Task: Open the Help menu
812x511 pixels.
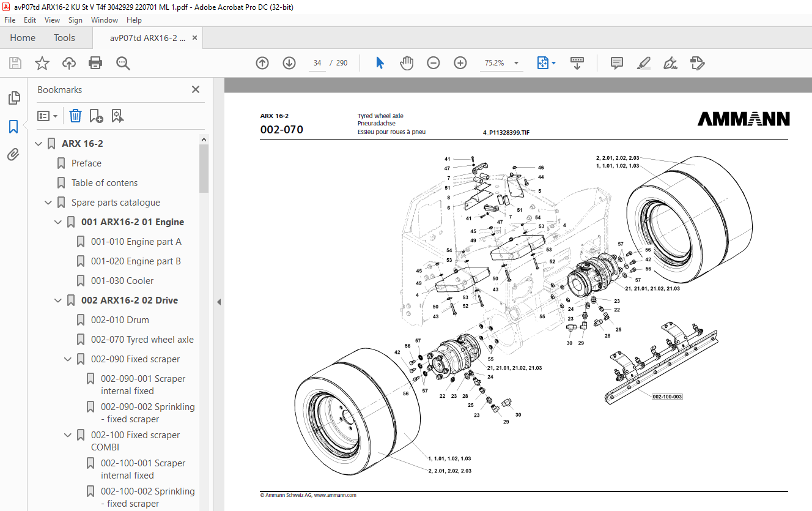Action: (134, 20)
